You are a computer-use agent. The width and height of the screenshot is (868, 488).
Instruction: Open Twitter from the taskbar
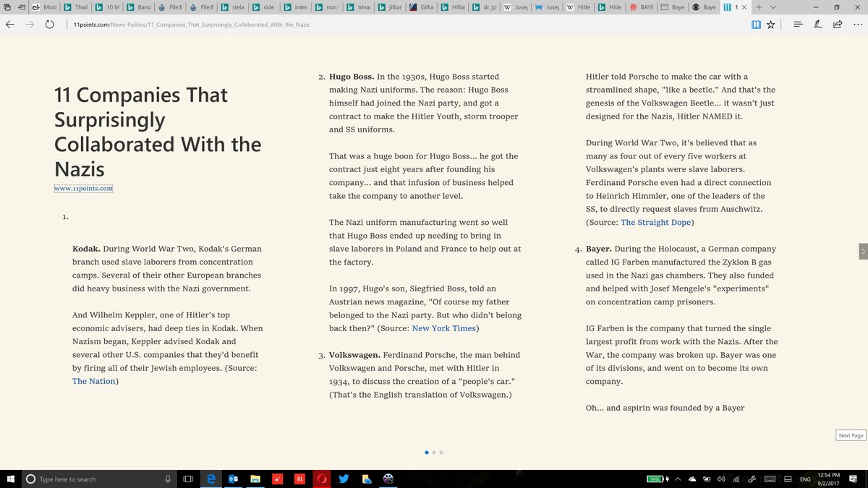344,479
